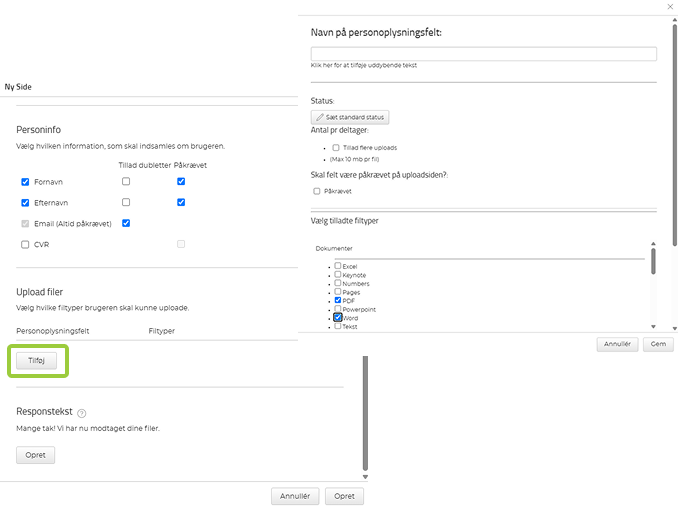The image size is (678, 510).
Task: Click Sæt standard status pencil button
Action: [x=349, y=117]
